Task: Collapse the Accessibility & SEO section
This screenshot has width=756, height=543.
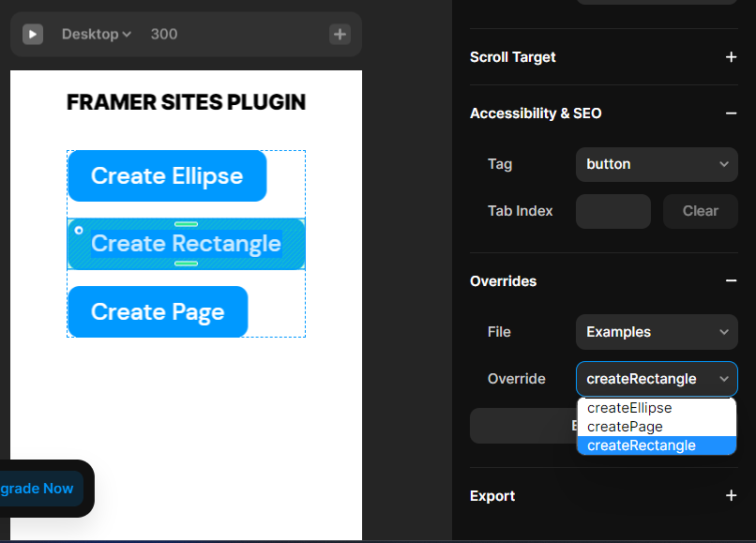Action: pyautogui.click(x=731, y=113)
